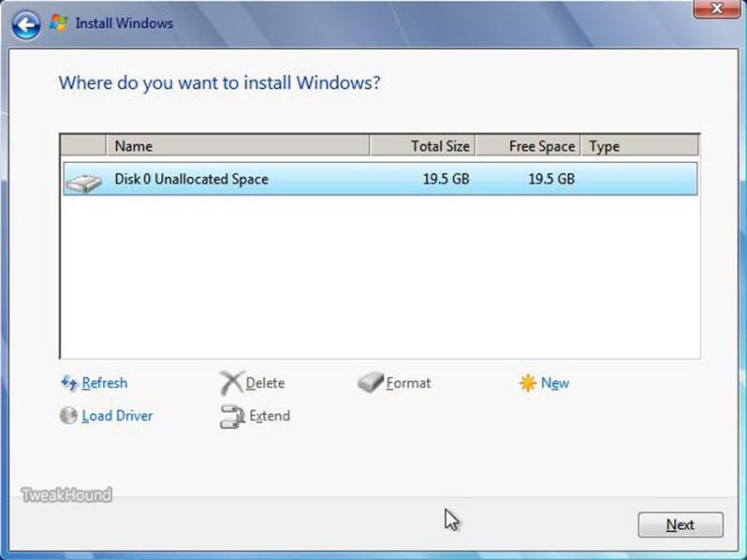Choose the Format link
747x560 pixels.
click(x=408, y=383)
